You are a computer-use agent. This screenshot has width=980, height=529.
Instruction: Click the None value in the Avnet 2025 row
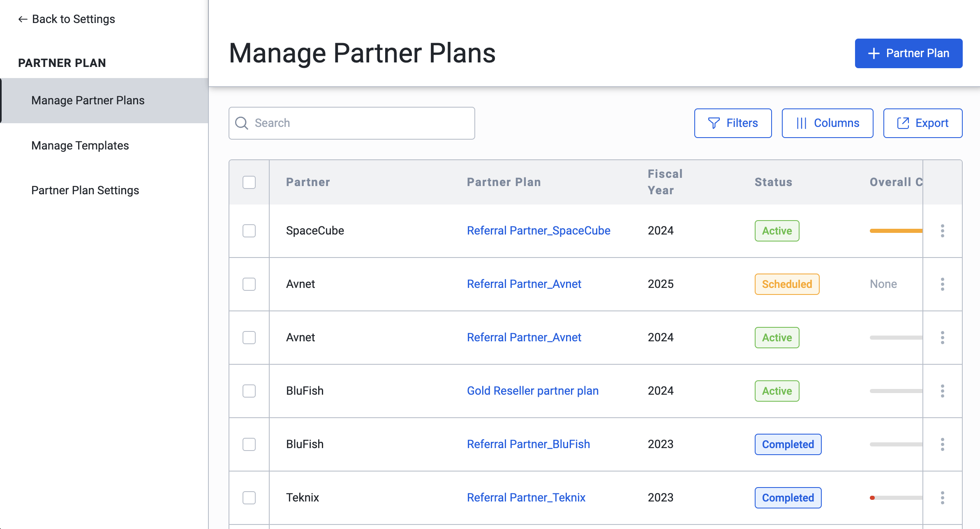[x=883, y=284]
